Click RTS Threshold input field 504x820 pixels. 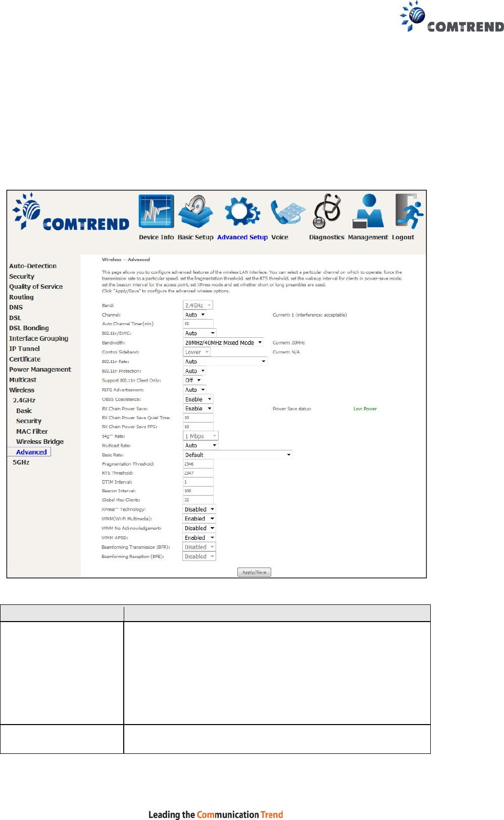click(198, 473)
